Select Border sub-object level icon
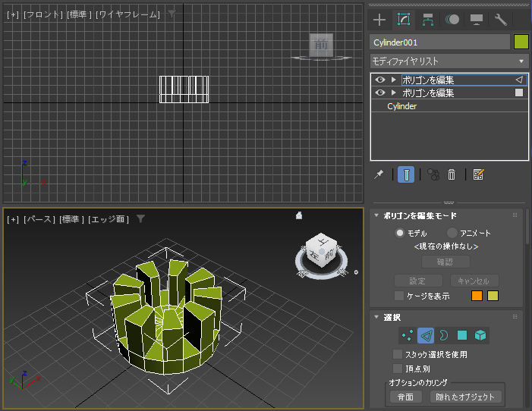The width and height of the screenshot is (532, 411). (443, 335)
